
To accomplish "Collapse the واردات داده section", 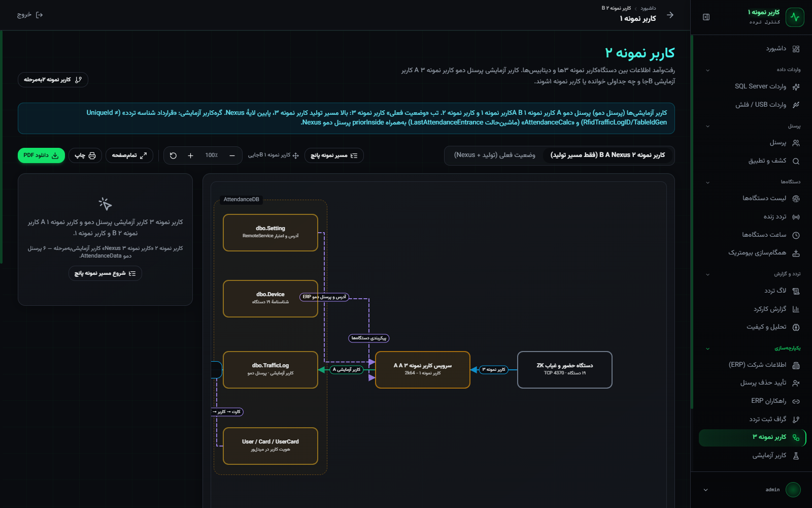I will (707, 70).
